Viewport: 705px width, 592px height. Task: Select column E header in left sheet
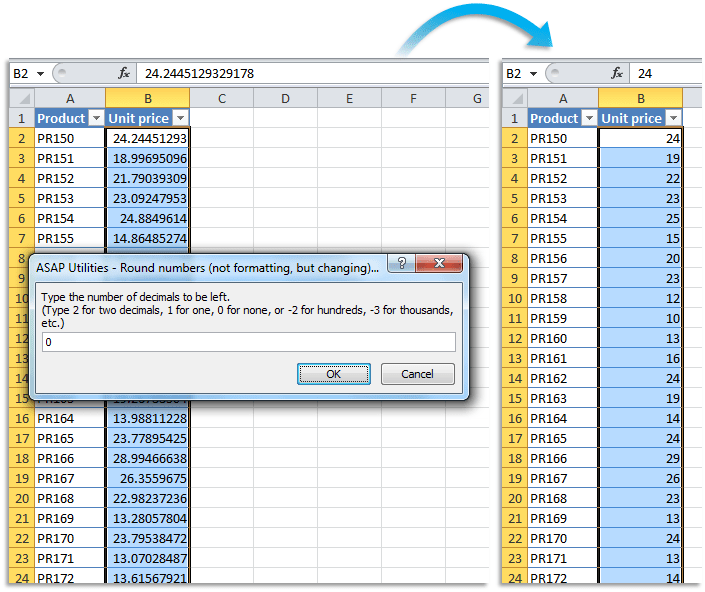[349, 98]
